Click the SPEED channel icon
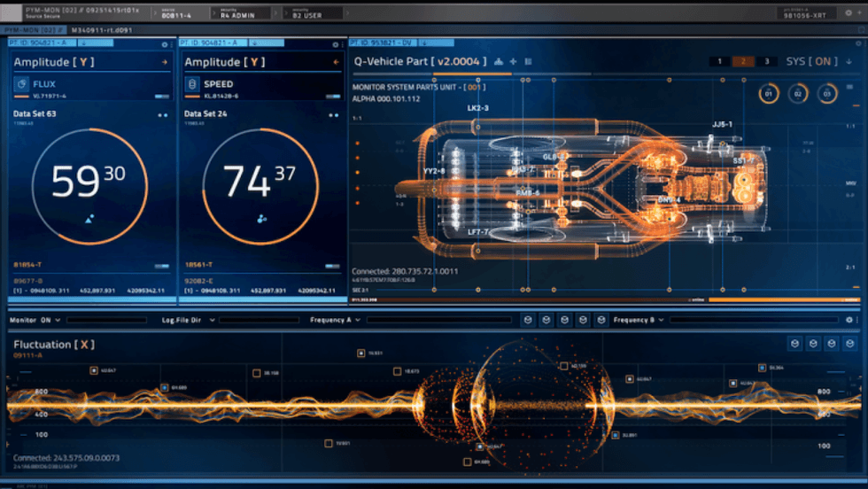The image size is (868, 489). coord(192,83)
